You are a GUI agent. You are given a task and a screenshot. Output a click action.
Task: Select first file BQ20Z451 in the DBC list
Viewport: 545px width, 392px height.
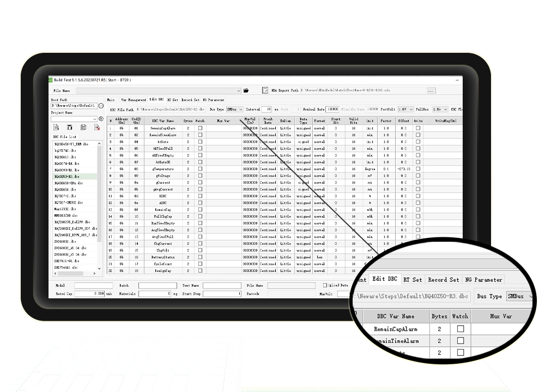(x=74, y=144)
